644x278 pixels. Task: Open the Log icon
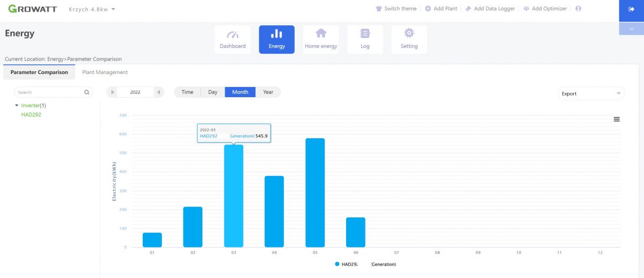pyautogui.click(x=365, y=33)
